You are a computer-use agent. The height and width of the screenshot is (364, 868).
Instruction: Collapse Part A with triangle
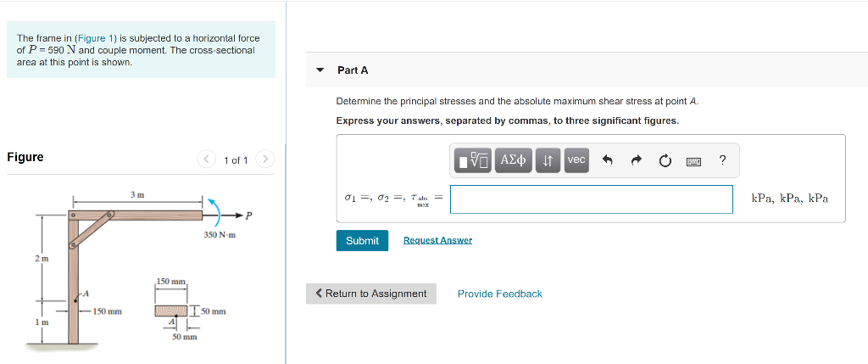pyautogui.click(x=320, y=70)
